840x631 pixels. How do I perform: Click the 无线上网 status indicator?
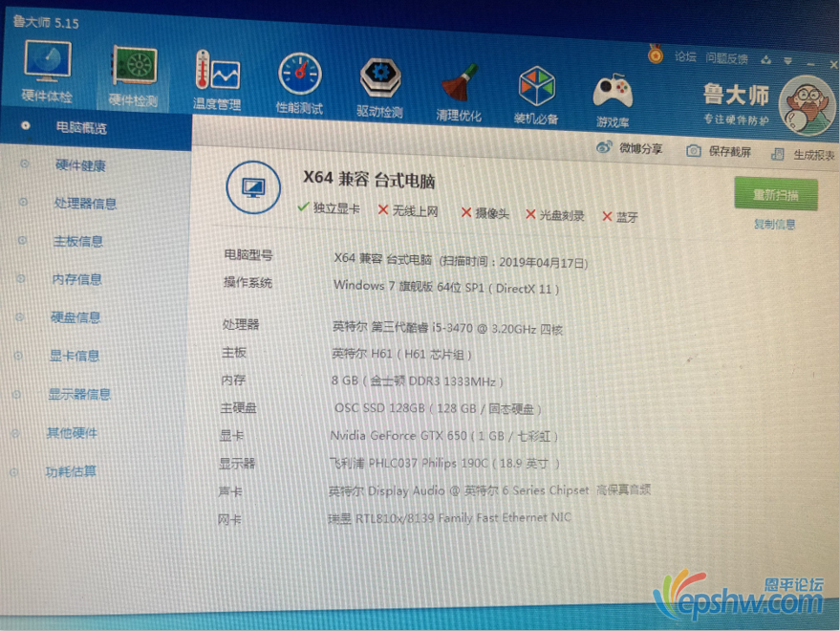[408, 210]
